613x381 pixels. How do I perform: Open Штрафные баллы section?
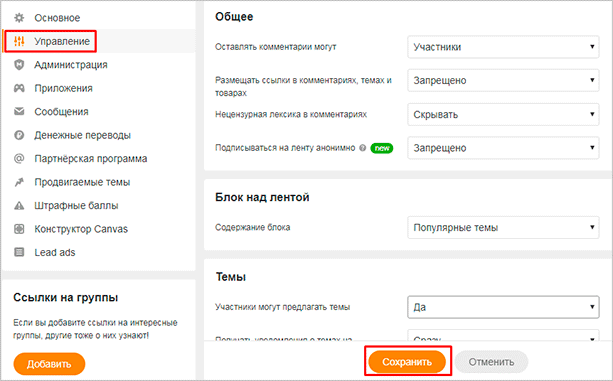[x=76, y=206]
